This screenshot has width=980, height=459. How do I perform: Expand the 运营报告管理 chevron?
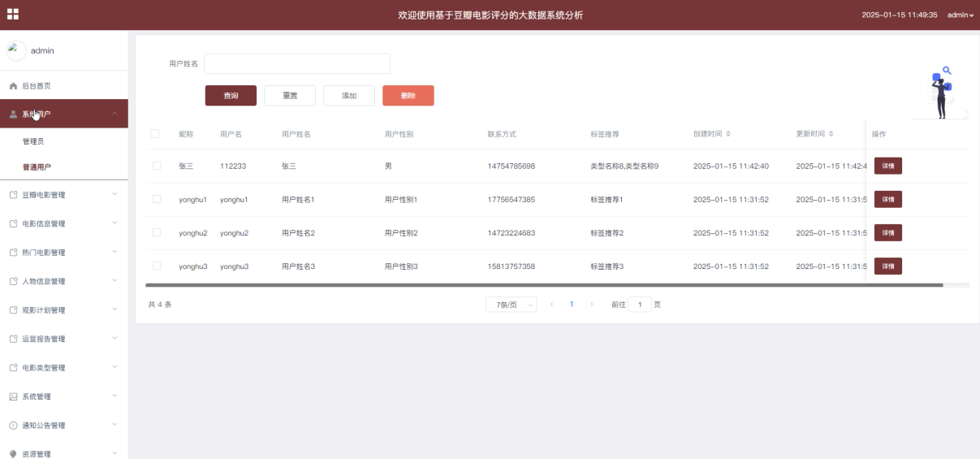[x=114, y=339]
